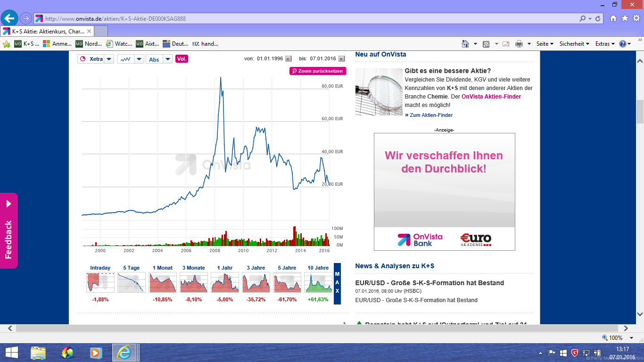Expand the Xetra exchange dropdown
644x362 pixels.
[x=109, y=59]
